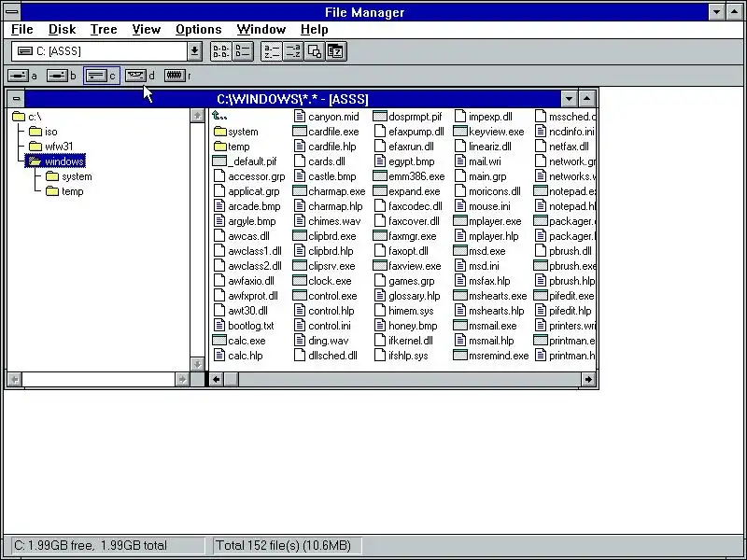Select the system folder in file list
747x560 pixels.
click(236, 132)
